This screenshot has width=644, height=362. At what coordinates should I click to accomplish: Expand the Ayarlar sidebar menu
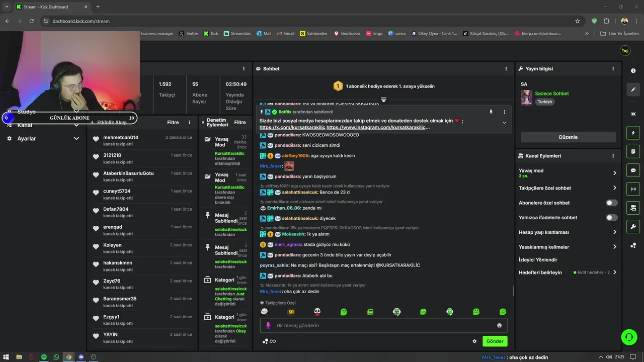(76, 138)
